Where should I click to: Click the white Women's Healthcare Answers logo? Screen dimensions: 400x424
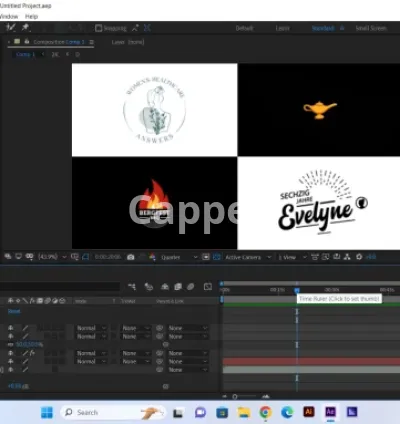154,110
